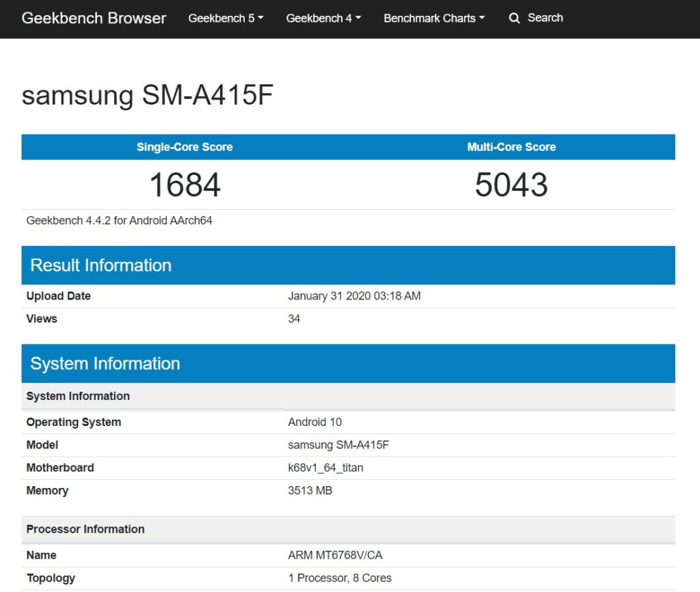
Task: Click the Result Information section header
Action: point(348,265)
